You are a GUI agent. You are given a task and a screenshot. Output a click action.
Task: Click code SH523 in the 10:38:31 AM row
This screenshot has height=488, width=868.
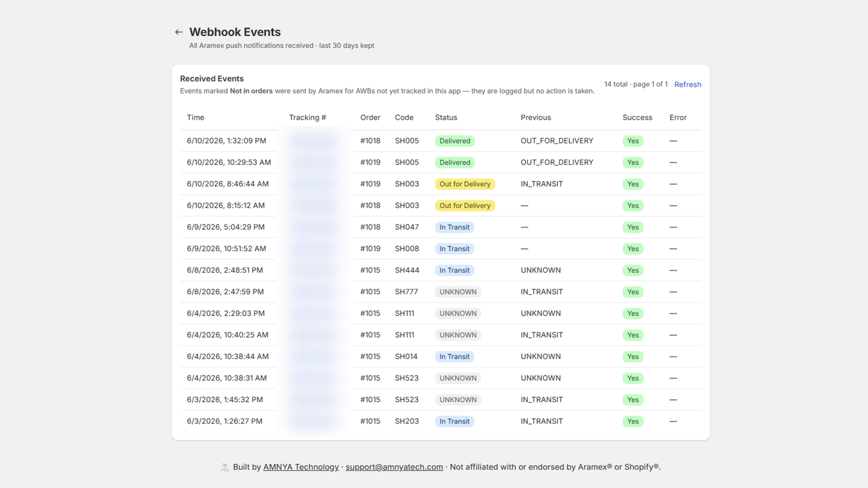tap(407, 378)
